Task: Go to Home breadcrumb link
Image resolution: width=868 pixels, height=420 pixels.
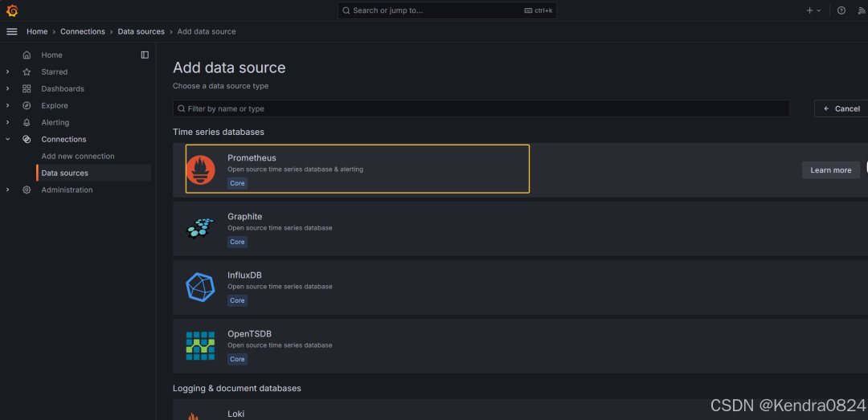Action: click(x=37, y=31)
